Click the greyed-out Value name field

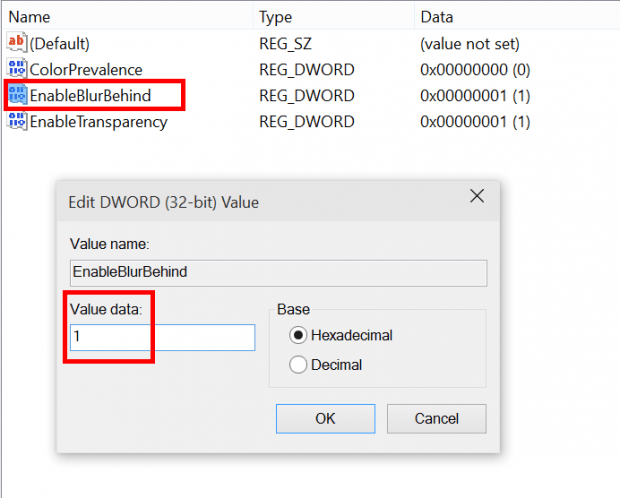(277, 272)
